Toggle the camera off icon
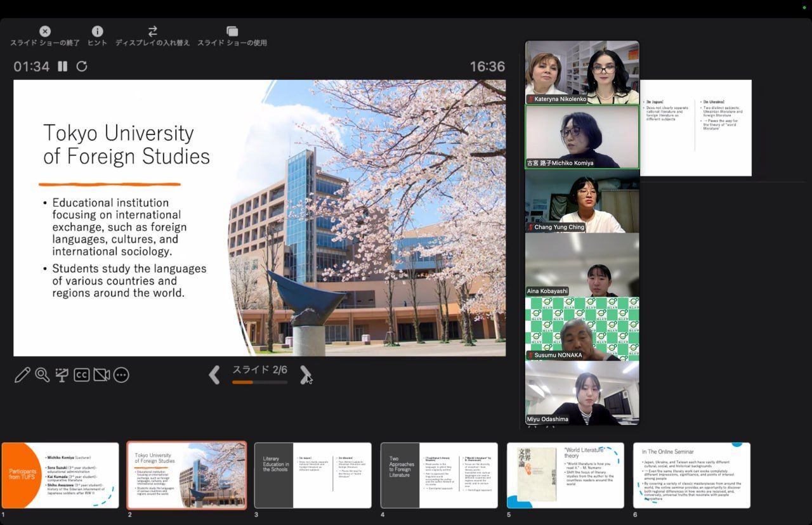Screen dimensions: 812x525 [x=101, y=375]
